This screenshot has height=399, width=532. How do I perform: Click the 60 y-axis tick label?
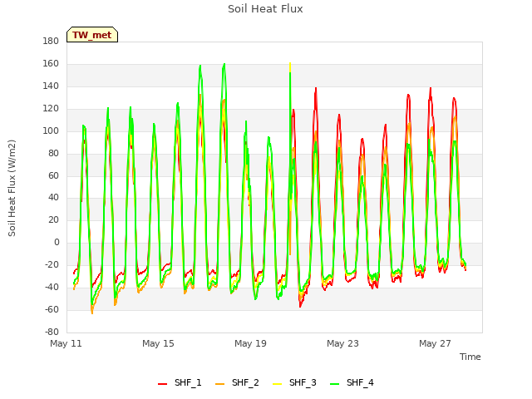[x=53, y=175]
